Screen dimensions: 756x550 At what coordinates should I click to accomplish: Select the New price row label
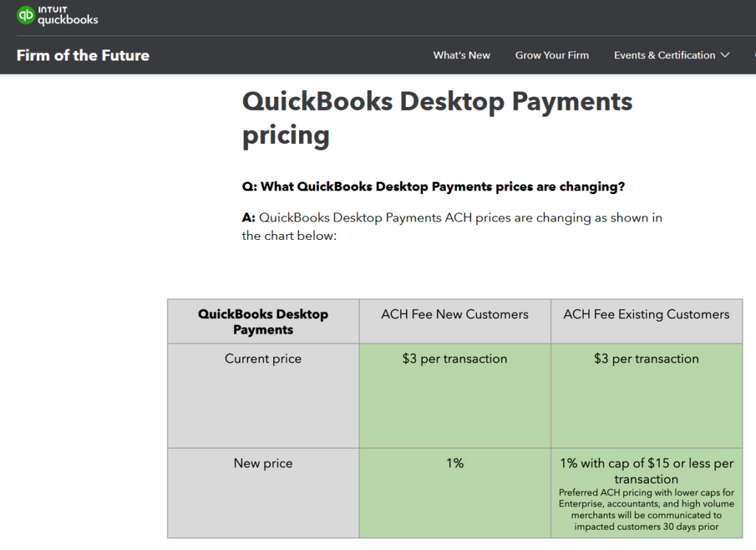(264, 463)
